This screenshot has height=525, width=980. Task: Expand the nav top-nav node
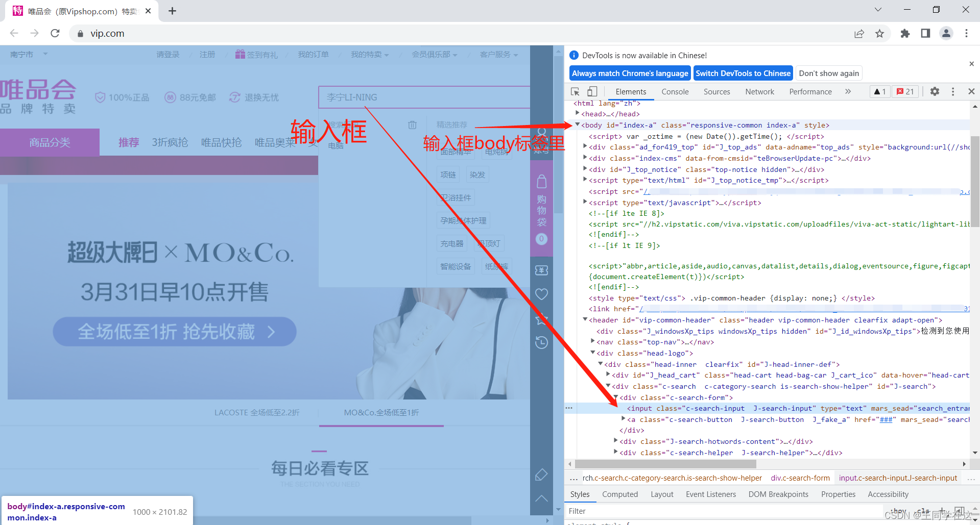click(x=593, y=342)
